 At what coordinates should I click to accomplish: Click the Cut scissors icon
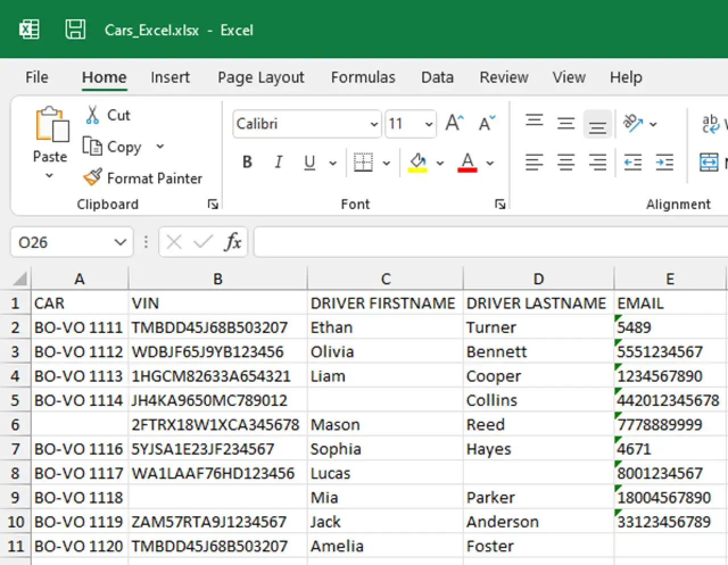coord(92,115)
